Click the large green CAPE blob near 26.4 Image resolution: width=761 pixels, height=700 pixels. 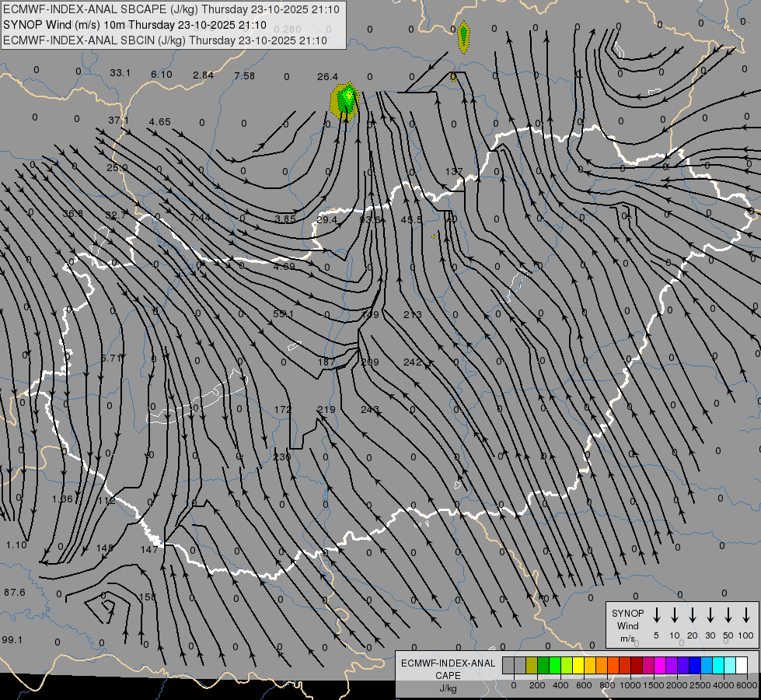click(346, 101)
